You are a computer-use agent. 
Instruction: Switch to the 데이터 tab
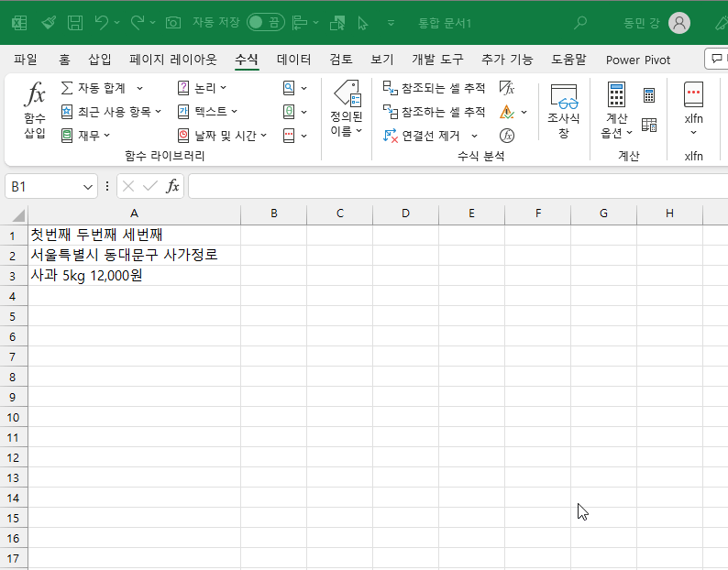293,60
